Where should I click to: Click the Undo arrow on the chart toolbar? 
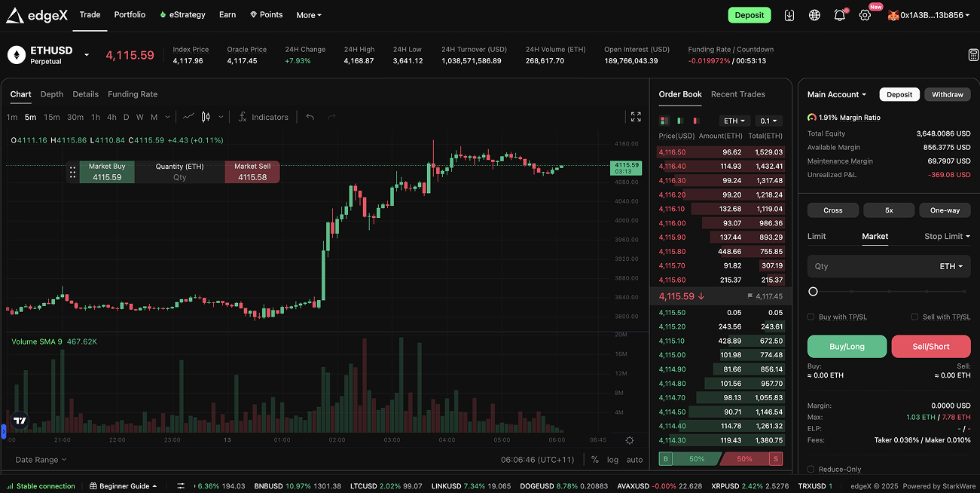310,117
